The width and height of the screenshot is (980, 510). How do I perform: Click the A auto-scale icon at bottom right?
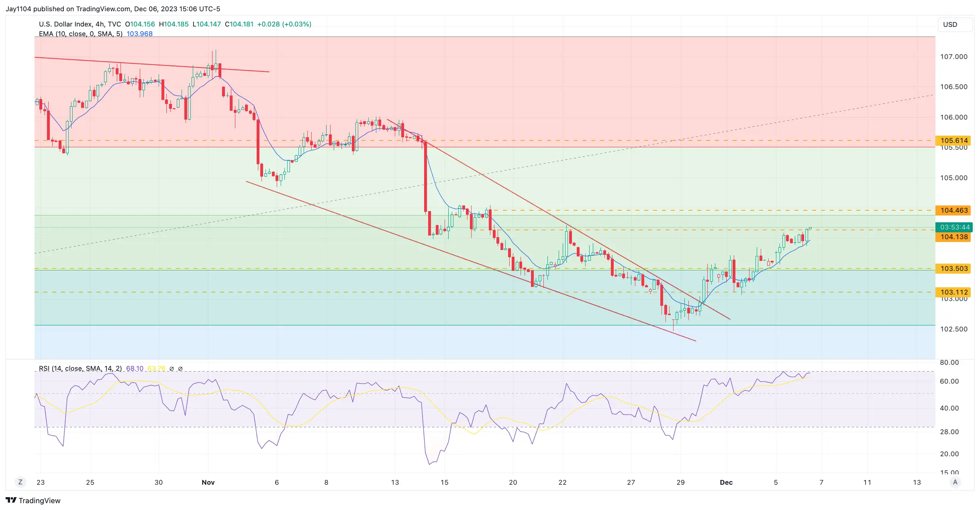955,482
